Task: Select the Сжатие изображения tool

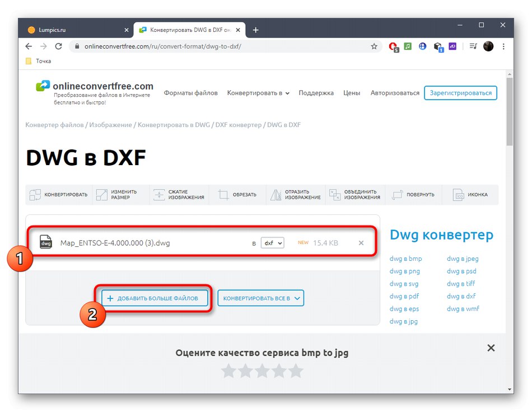Action: [x=179, y=195]
